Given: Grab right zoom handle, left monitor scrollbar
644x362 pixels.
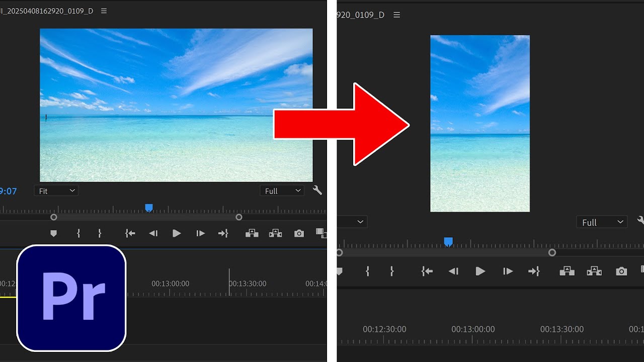Looking at the screenshot, I should [x=239, y=217].
